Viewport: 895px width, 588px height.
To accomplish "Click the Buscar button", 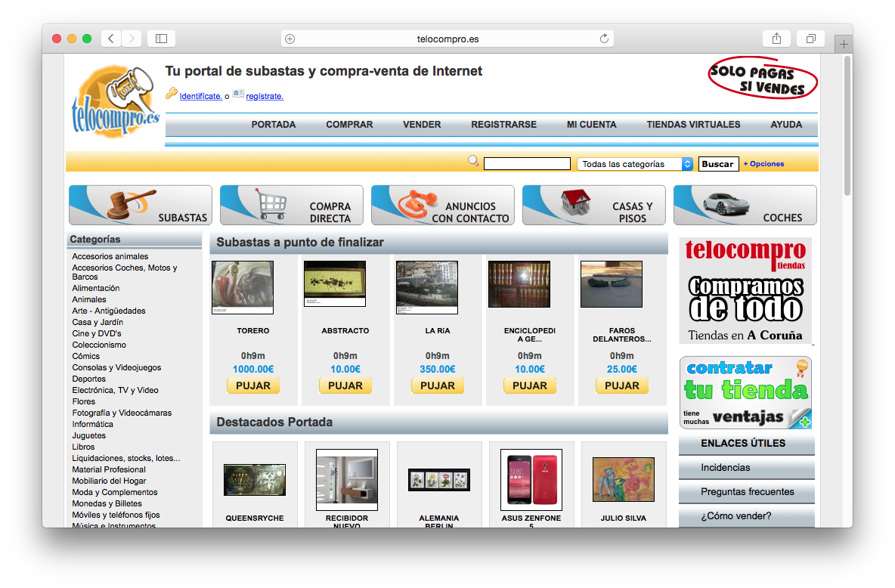I will point(718,164).
